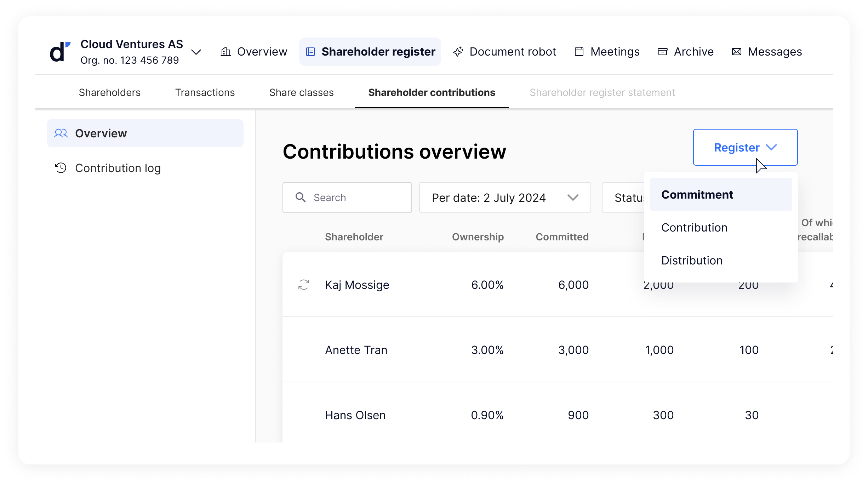The width and height of the screenshot is (868, 485).
Task: Click the sync icon beside Kaj Mossige
Action: [304, 285]
